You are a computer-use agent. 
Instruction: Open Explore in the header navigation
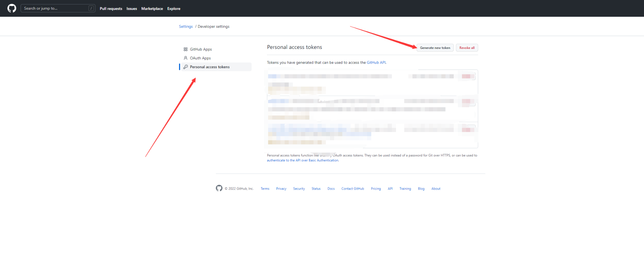[174, 9]
